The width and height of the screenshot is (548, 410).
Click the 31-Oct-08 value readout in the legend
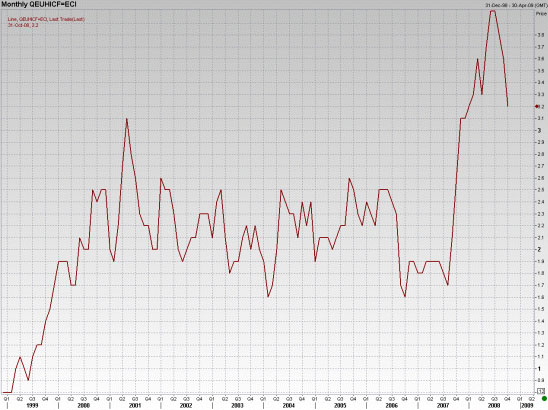click(23, 26)
